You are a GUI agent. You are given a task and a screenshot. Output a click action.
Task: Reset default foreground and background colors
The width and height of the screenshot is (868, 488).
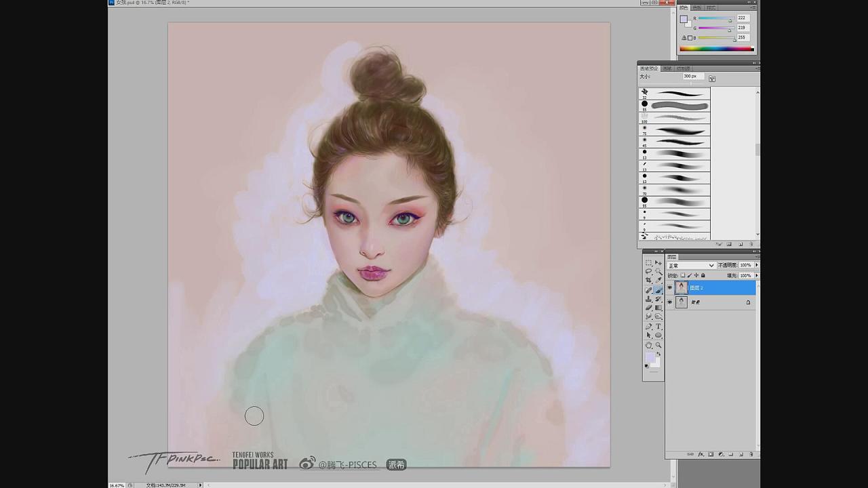(646, 366)
